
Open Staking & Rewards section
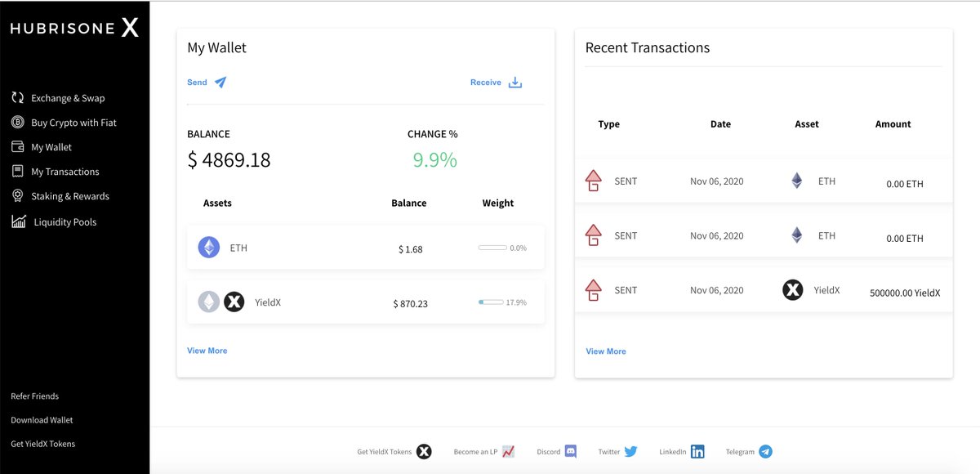tap(70, 196)
